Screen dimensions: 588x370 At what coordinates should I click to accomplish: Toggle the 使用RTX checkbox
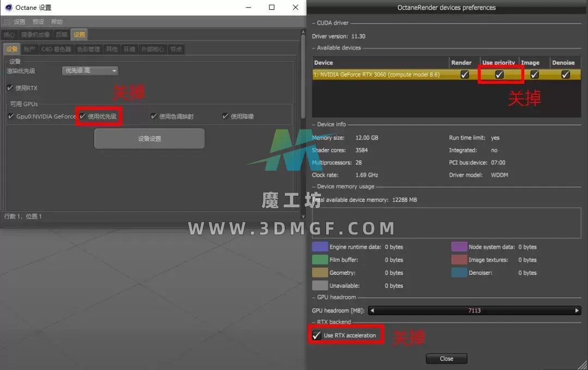[x=10, y=88]
